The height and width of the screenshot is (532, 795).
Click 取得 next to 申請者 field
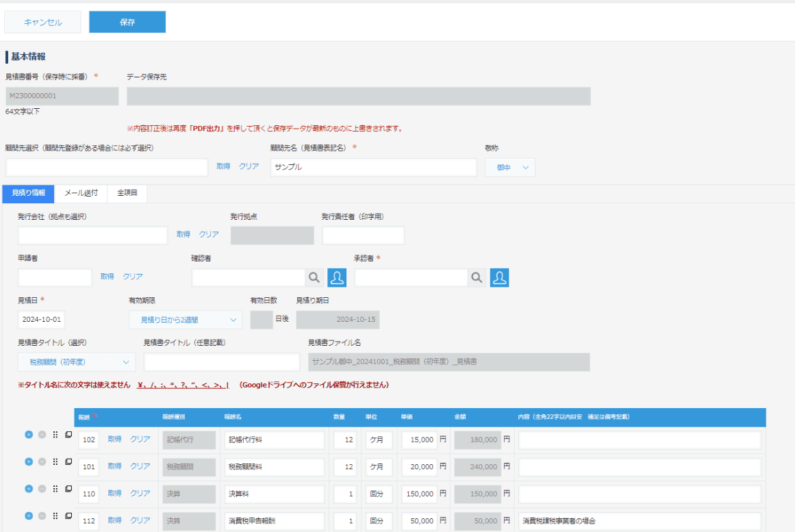tap(107, 277)
